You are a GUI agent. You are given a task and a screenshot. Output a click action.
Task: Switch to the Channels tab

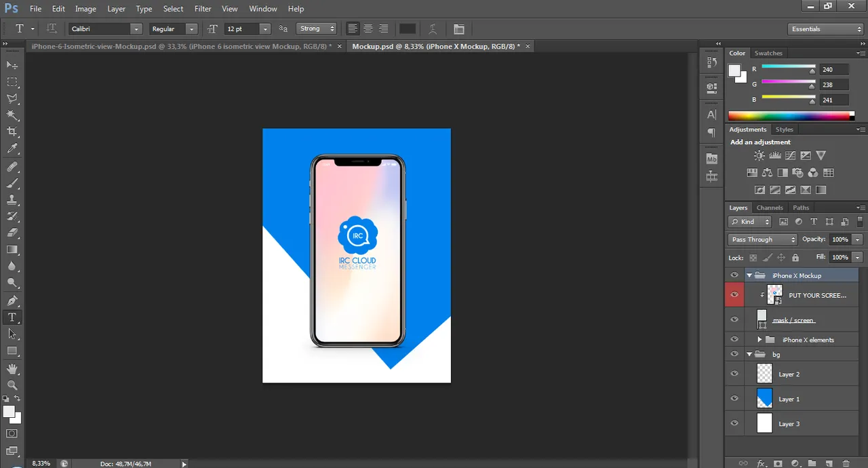point(770,208)
